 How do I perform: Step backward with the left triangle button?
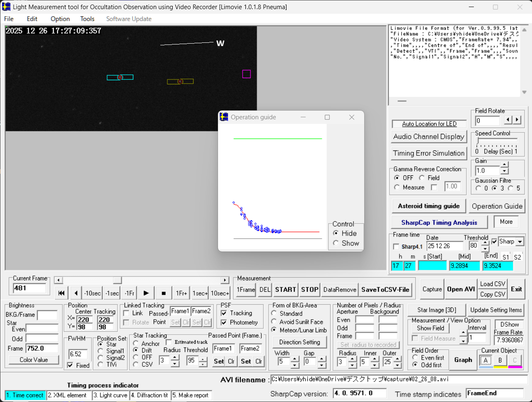pos(76,293)
